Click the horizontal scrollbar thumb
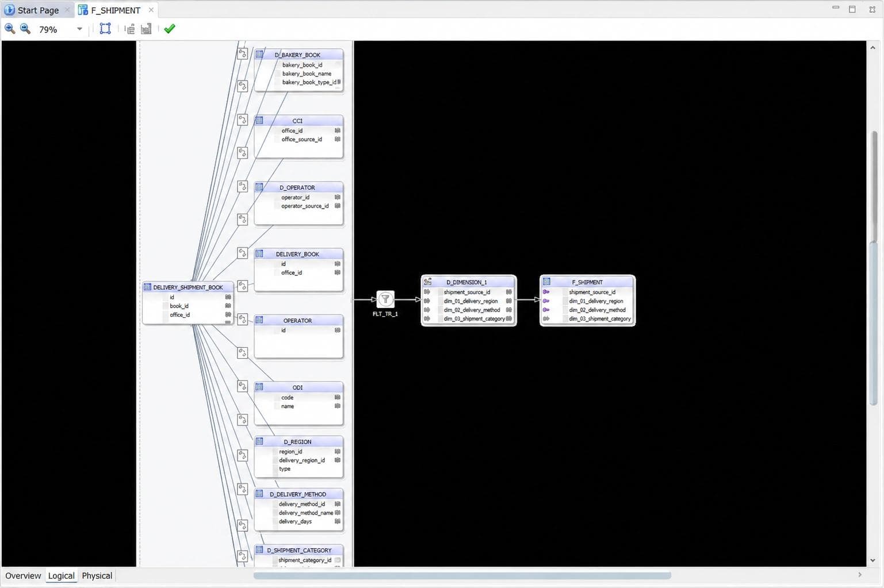This screenshot has height=588, width=884. 462,575
